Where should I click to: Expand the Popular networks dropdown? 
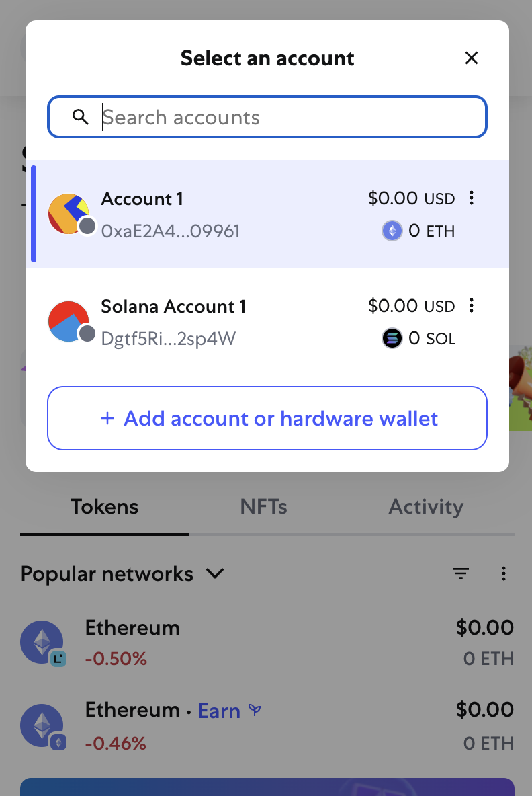122,574
